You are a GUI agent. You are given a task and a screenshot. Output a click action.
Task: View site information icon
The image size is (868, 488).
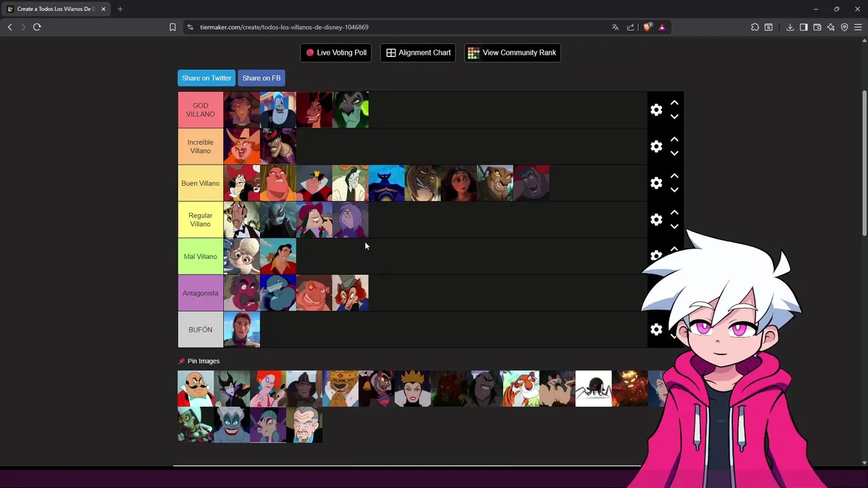190,27
